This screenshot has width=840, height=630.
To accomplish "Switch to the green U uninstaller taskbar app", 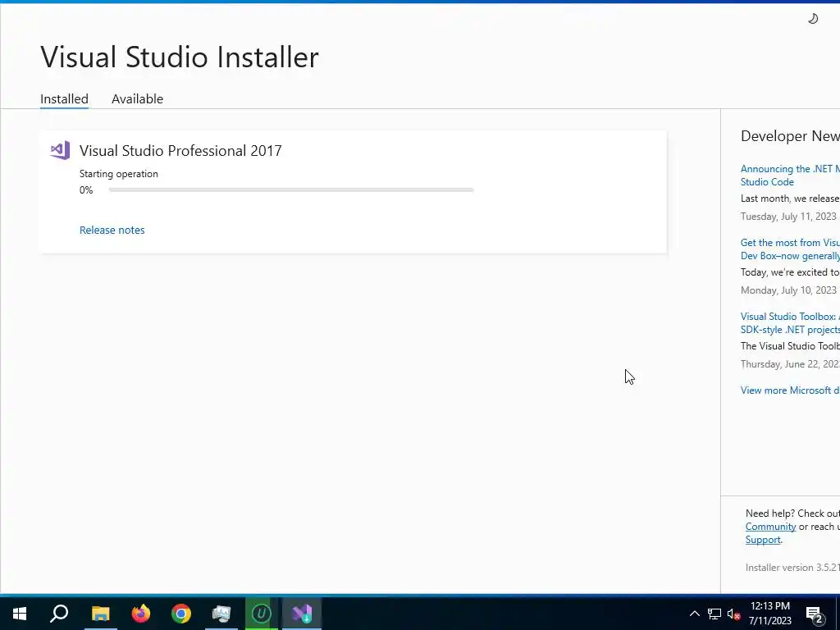I will (262, 614).
